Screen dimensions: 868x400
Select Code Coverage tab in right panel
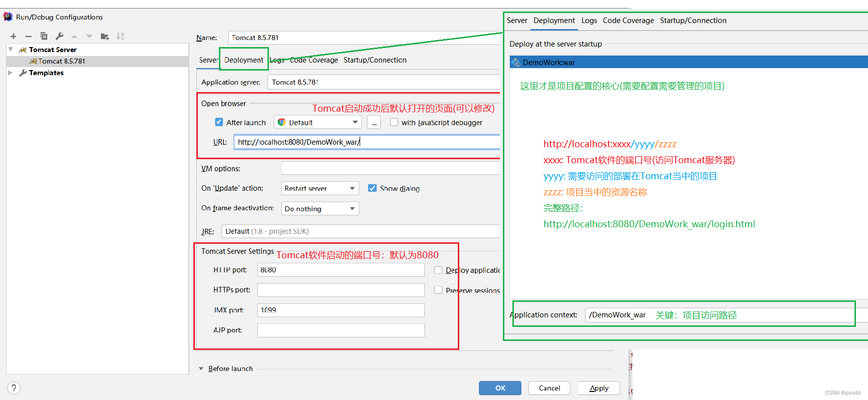click(629, 21)
